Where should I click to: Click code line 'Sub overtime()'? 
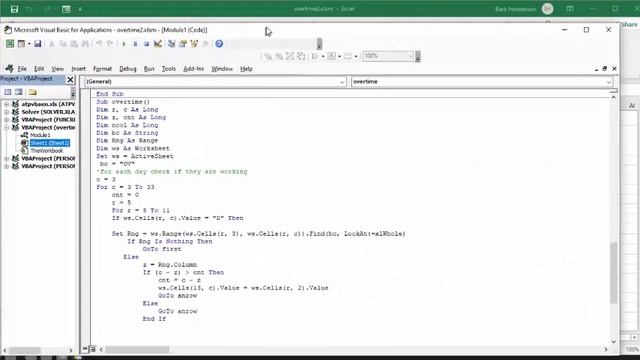(123, 102)
